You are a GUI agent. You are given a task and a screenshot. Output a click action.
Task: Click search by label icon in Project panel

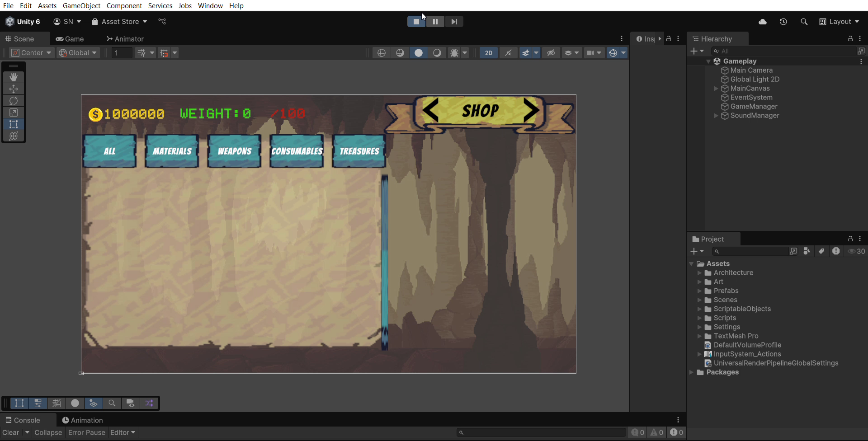pyautogui.click(x=822, y=251)
